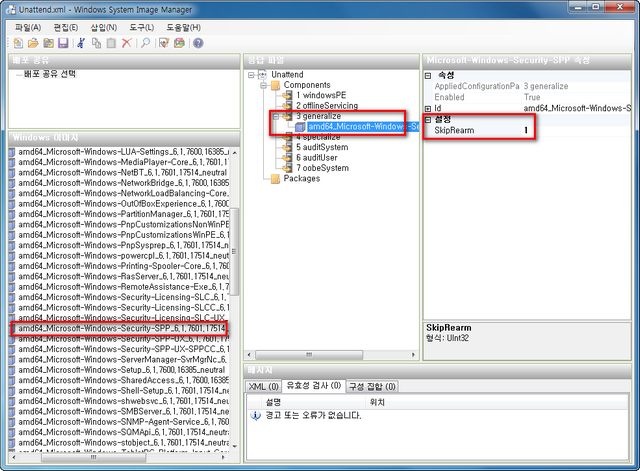Open the 삽입(N) menu
Image resolution: width=640 pixels, height=471 pixels.
104,27
